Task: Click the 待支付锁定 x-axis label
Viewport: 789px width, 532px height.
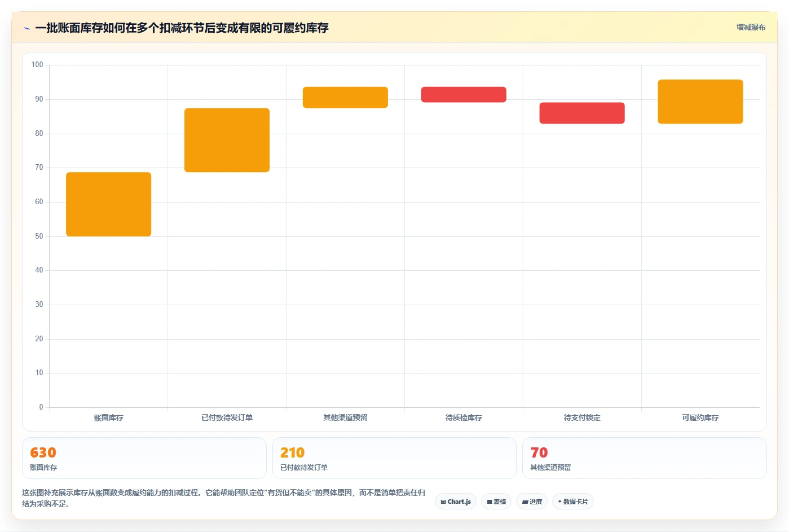Action: click(x=582, y=417)
